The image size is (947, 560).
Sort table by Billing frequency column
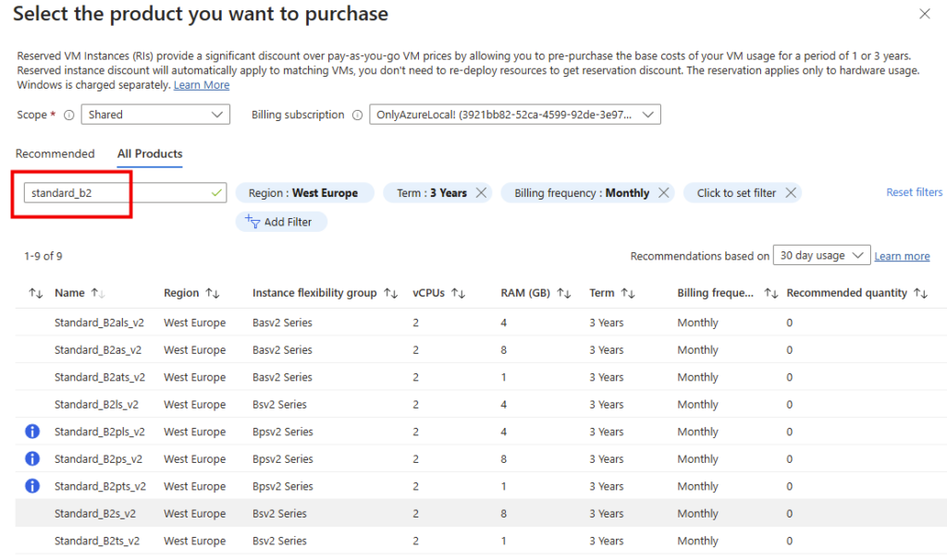click(x=770, y=293)
